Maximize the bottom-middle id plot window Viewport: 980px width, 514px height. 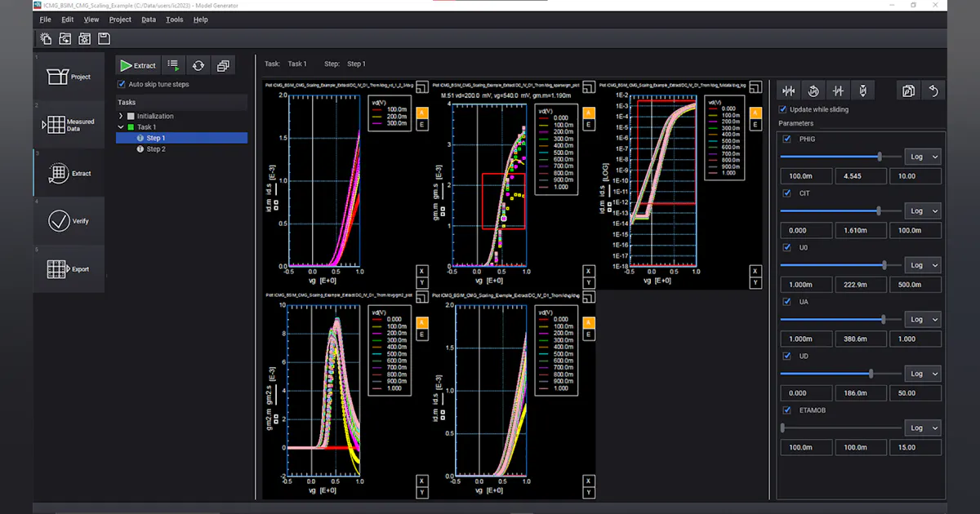coord(589,298)
